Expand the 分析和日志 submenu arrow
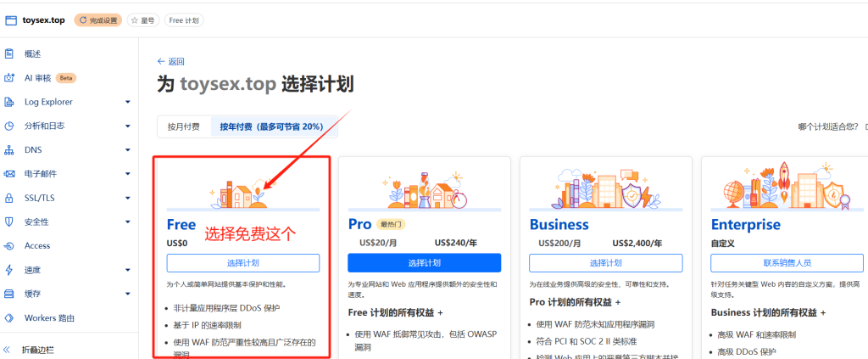 pyautogui.click(x=128, y=126)
